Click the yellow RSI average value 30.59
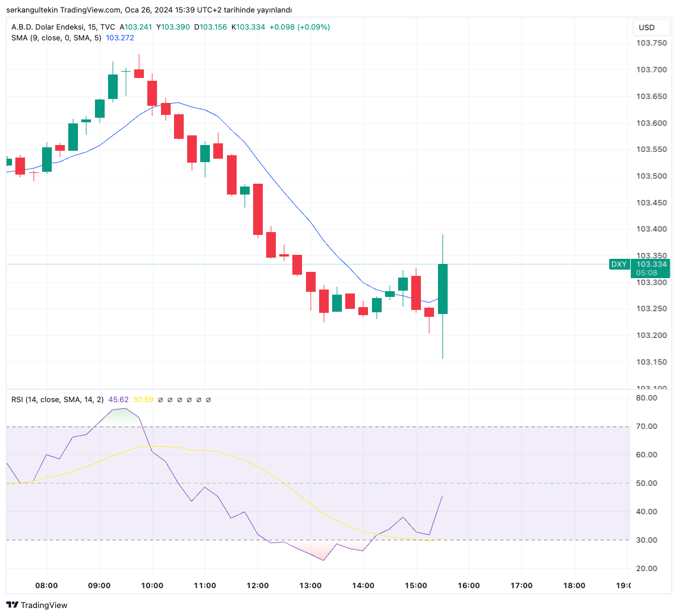 point(143,400)
